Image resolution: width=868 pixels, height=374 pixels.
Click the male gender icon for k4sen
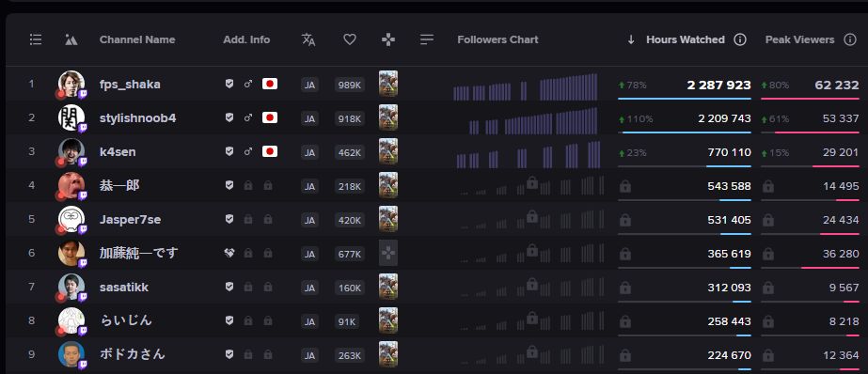coord(248,151)
